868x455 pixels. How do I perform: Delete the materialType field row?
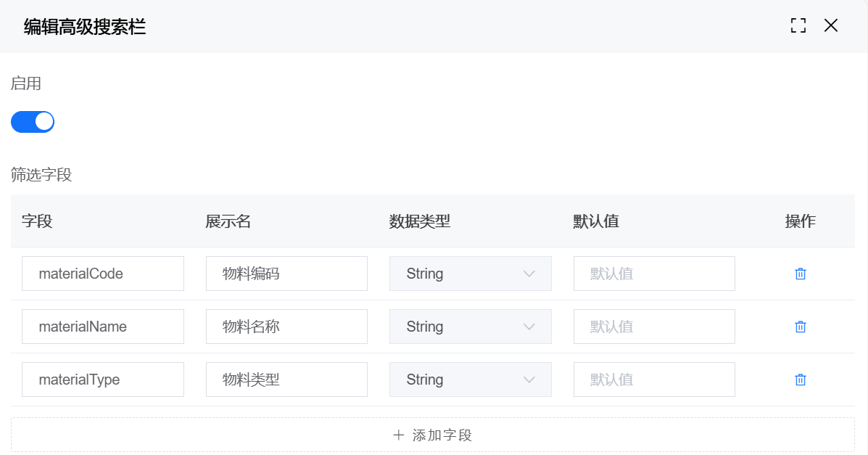(801, 380)
